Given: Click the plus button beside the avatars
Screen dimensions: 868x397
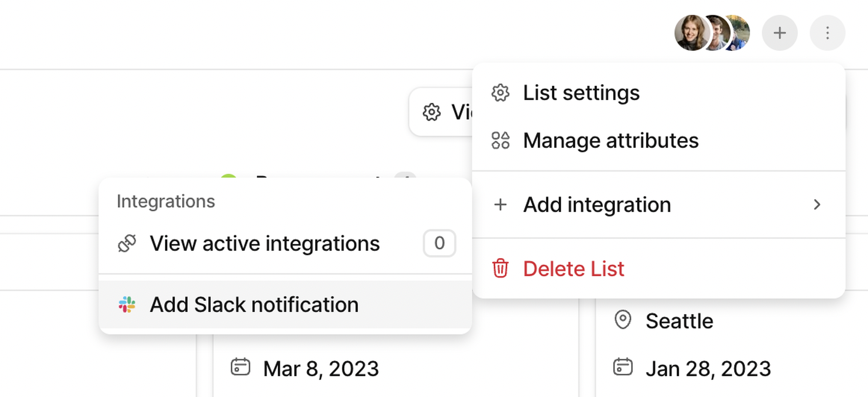Looking at the screenshot, I should point(779,33).
